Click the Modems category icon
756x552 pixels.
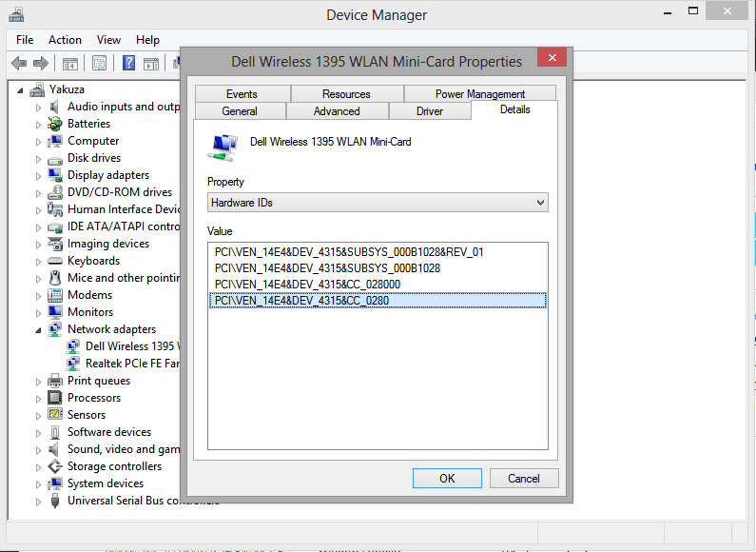tap(55, 295)
